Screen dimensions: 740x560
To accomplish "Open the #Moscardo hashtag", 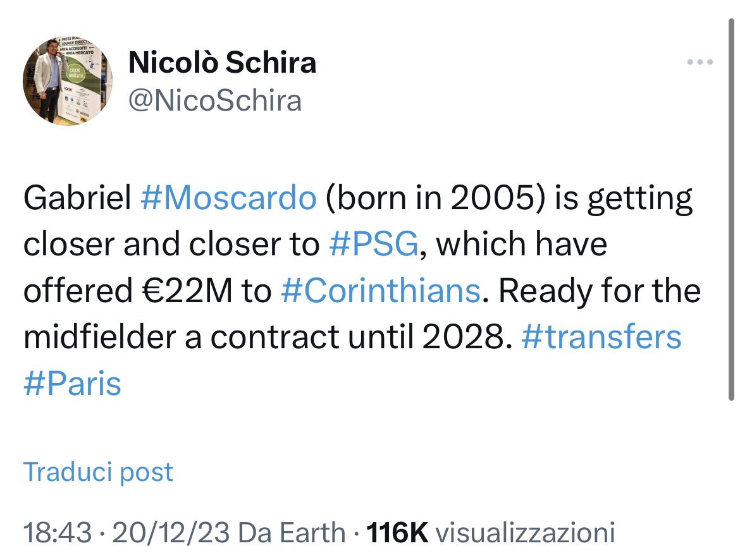I will coord(227,198).
